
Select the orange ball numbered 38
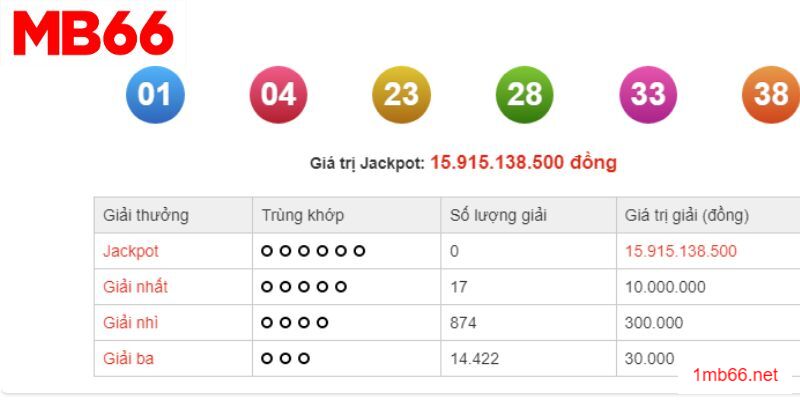click(770, 95)
